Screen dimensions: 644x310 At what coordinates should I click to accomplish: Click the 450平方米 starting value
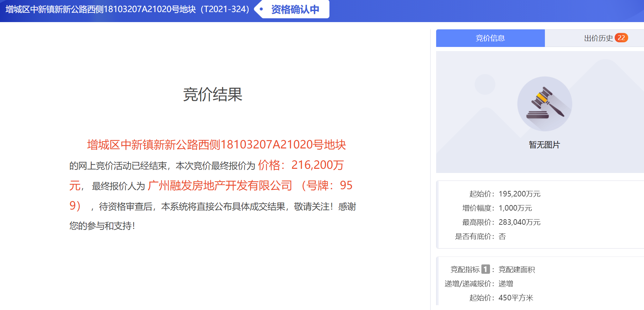(x=516, y=298)
